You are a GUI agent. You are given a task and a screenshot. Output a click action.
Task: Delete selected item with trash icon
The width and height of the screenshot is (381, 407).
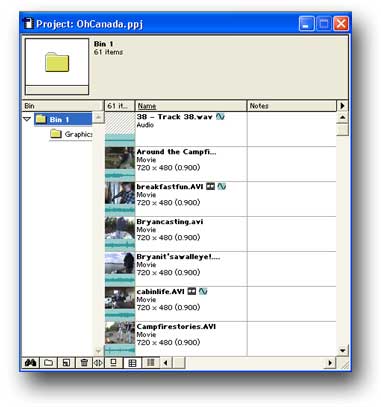click(x=84, y=363)
